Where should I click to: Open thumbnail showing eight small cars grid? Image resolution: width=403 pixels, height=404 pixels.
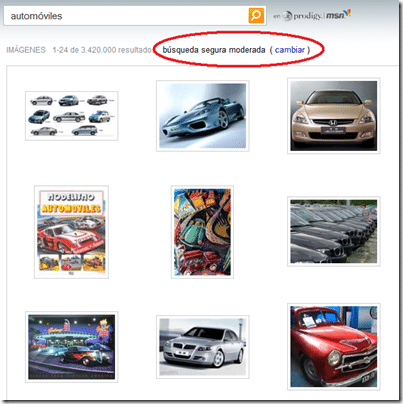click(72, 116)
